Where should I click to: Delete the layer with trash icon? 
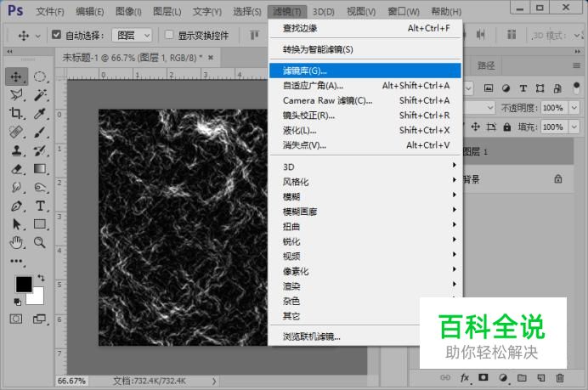(560, 377)
